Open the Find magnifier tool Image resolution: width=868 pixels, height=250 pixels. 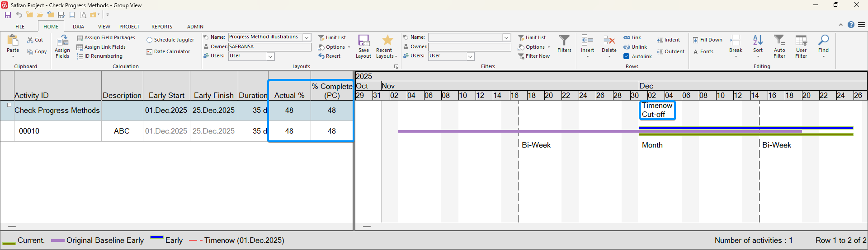[x=823, y=41]
